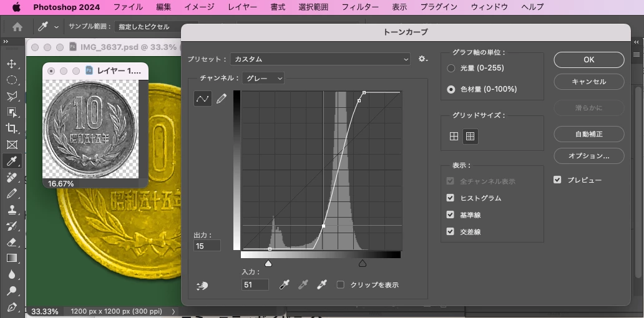Open the プリセット dropdown showing カスタム
Image resolution: width=644 pixels, height=318 pixels.
click(320, 59)
